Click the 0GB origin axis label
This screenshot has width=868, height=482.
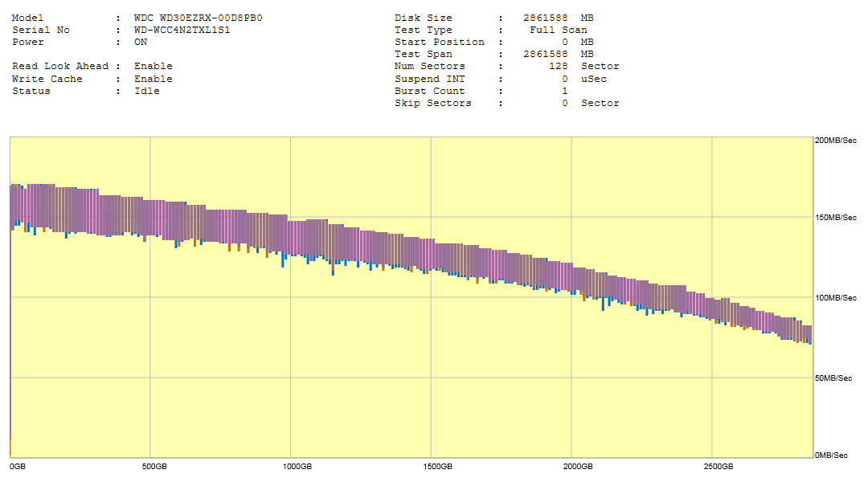point(18,466)
